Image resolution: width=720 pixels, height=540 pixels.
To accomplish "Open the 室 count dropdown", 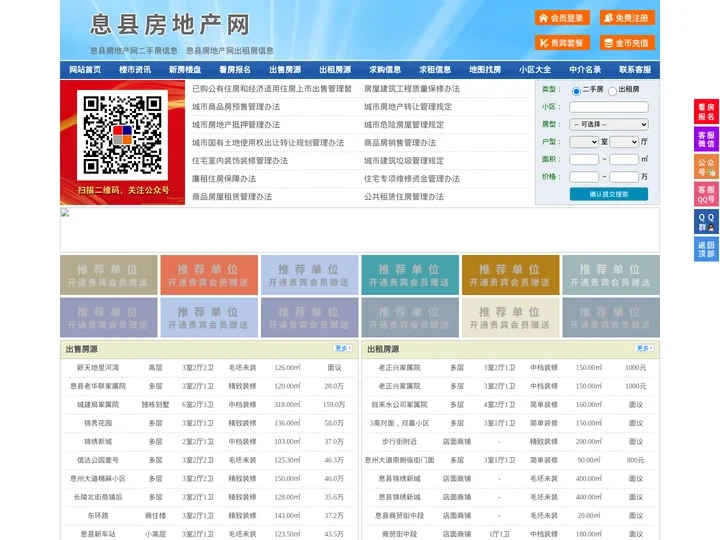I will tap(584, 142).
